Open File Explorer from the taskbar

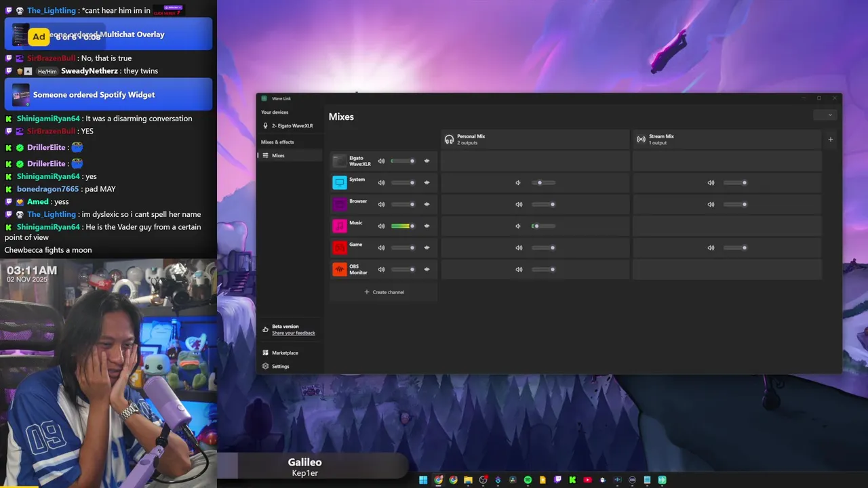coord(468,480)
